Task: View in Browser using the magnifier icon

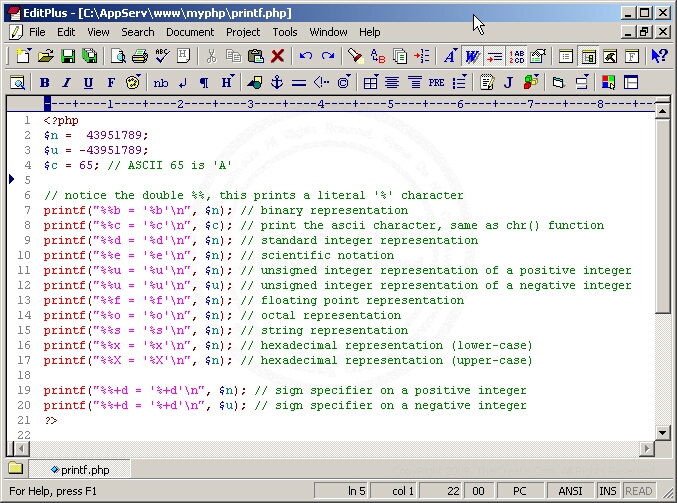Action: pyautogui.click(x=18, y=82)
